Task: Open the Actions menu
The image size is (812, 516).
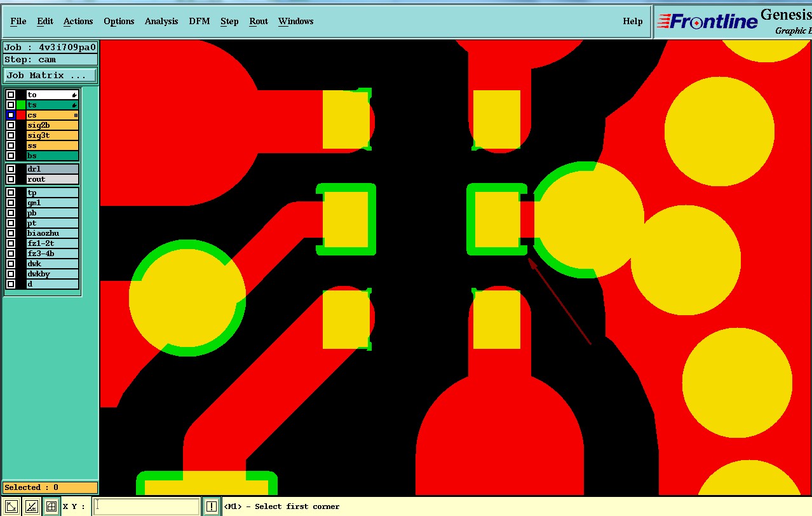Action: coord(78,21)
